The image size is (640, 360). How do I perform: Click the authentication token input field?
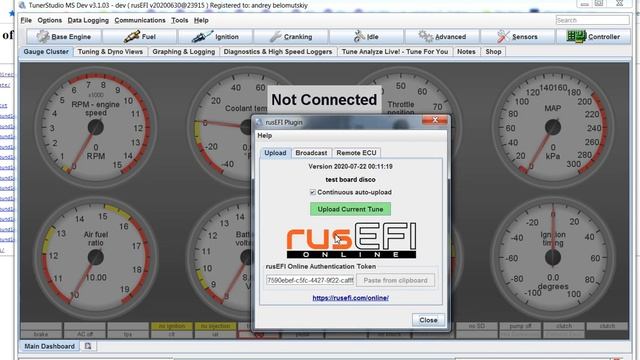click(x=310, y=280)
